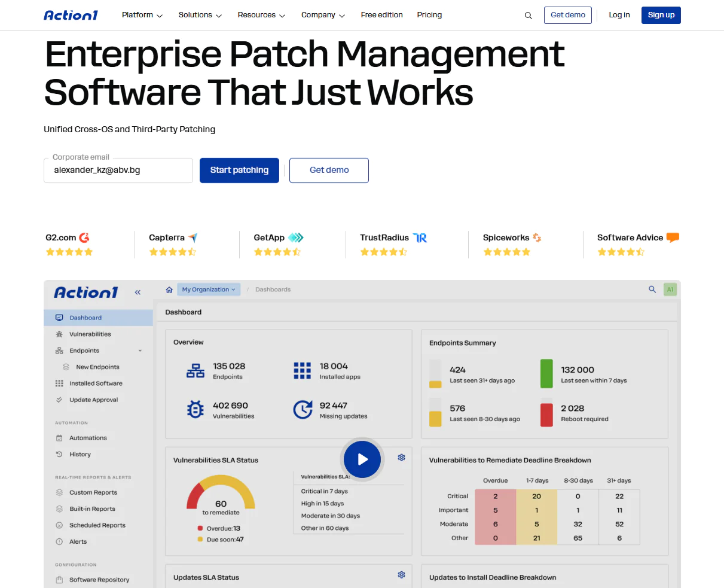Click the home icon in dashboard breadcrumb
The image size is (724, 588).
point(169,290)
